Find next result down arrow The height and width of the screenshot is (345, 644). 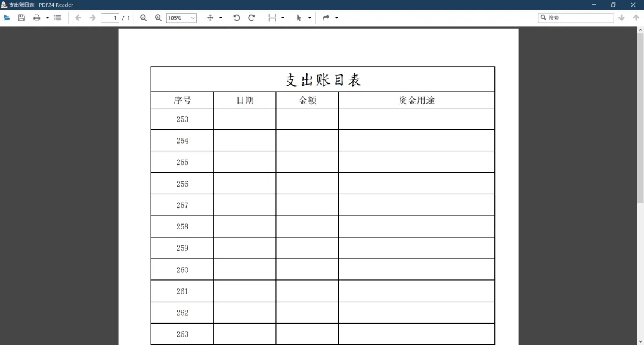[621, 18]
